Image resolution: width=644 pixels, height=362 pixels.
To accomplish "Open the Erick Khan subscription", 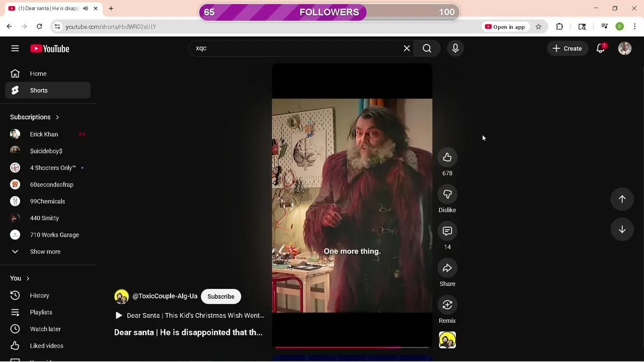I will 48,134.
